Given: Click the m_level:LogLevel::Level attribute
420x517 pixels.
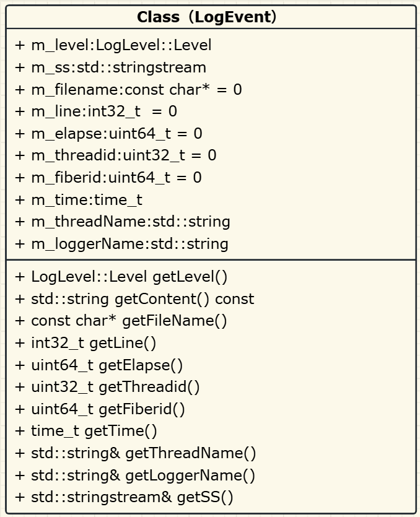Looking at the screenshot, I should [113, 45].
